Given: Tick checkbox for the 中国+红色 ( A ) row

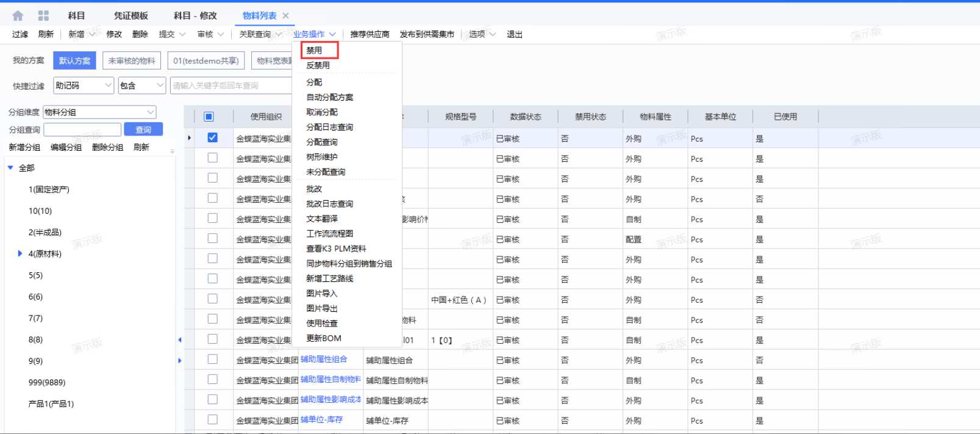Looking at the screenshot, I should 212,299.
